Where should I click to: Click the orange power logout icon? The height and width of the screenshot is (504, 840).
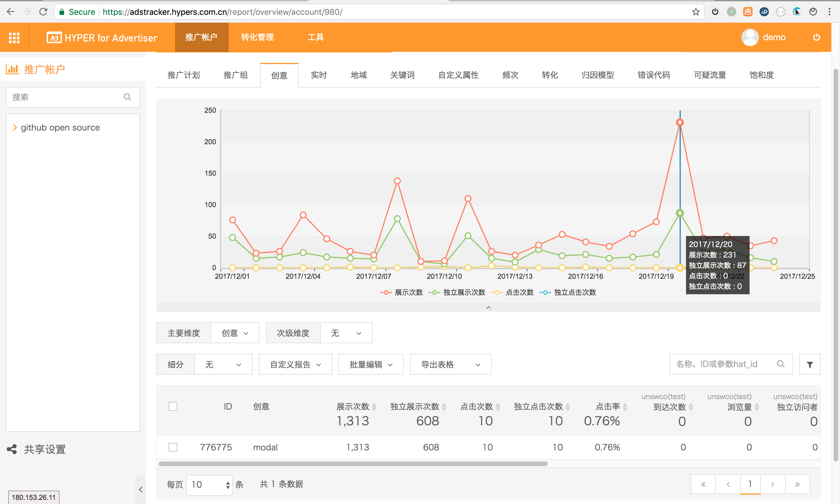point(816,37)
